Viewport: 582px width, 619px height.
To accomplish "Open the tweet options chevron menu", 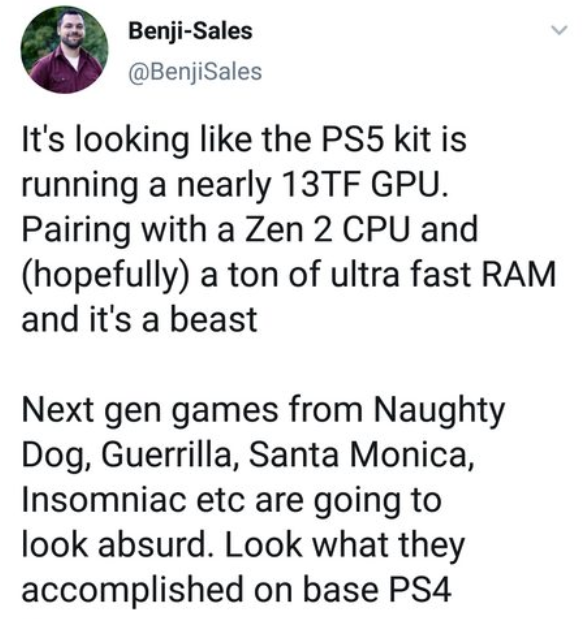I will (559, 30).
